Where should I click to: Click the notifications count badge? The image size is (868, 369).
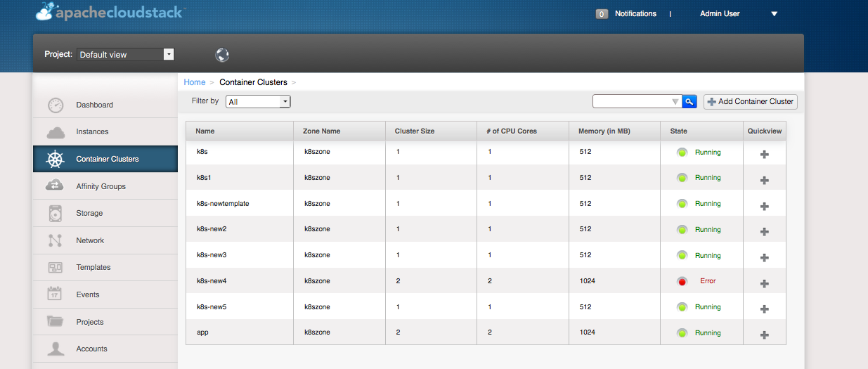click(602, 14)
